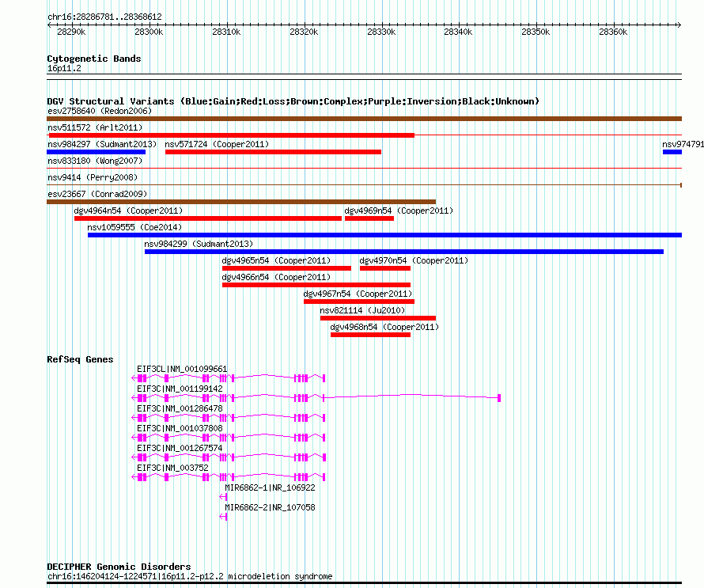Click the EIF3CL NM_001099661 gene model
The width and height of the screenshot is (704, 588).
tap(229, 378)
